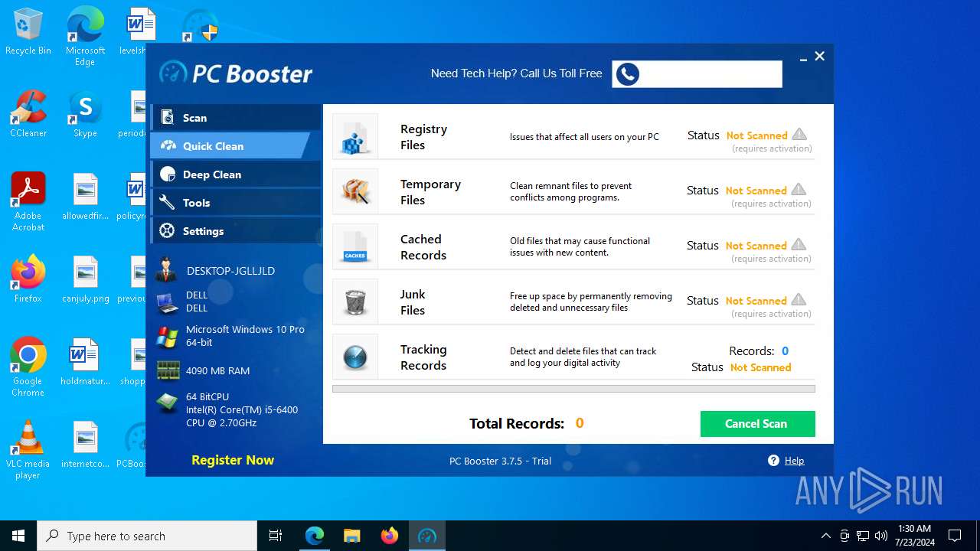The width and height of the screenshot is (980, 551).
Task: Click the Cached Records label
Action: (423, 247)
